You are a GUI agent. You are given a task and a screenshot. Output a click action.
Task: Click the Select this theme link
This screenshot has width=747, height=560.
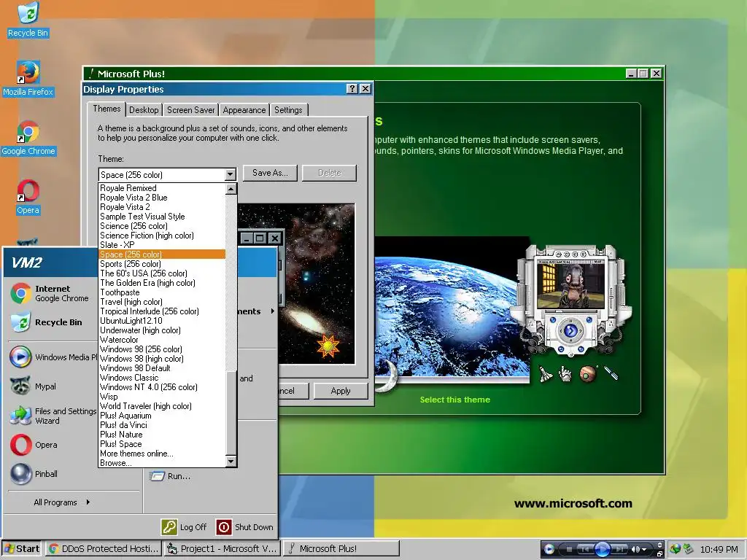[455, 400]
